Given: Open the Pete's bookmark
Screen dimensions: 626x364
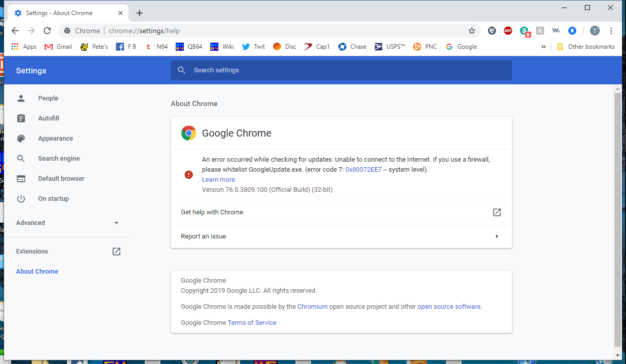Looking at the screenshot, I should (x=94, y=47).
